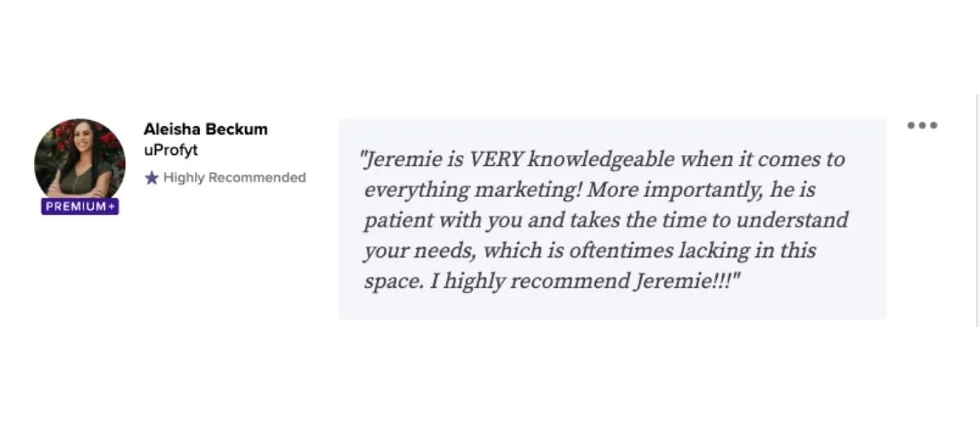Click the purple star beside Highly Recommended
The height and width of the screenshot is (432, 980).
(x=152, y=178)
